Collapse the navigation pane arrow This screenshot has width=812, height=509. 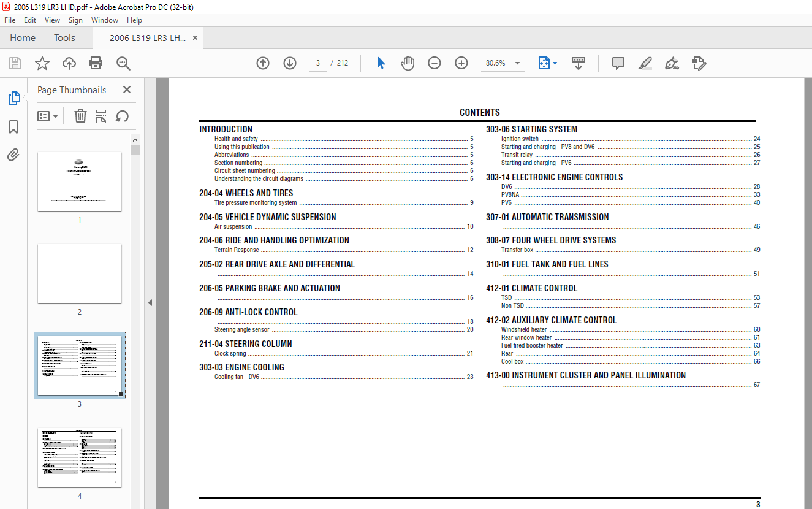[150, 302]
